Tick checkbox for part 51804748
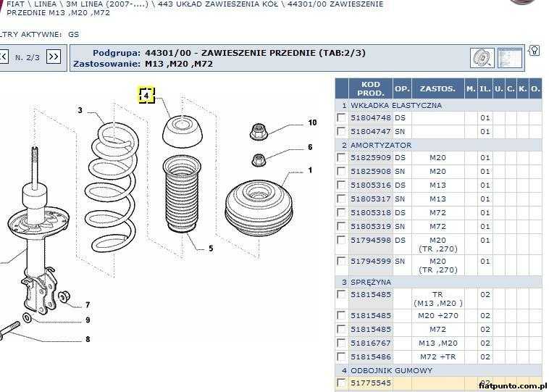549x392 pixels. pyautogui.click(x=341, y=117)
